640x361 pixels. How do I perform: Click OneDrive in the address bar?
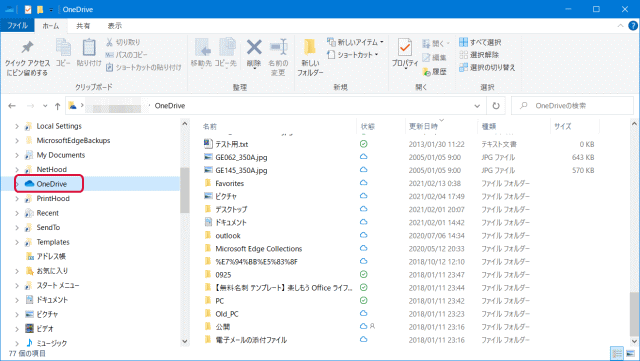170,106
